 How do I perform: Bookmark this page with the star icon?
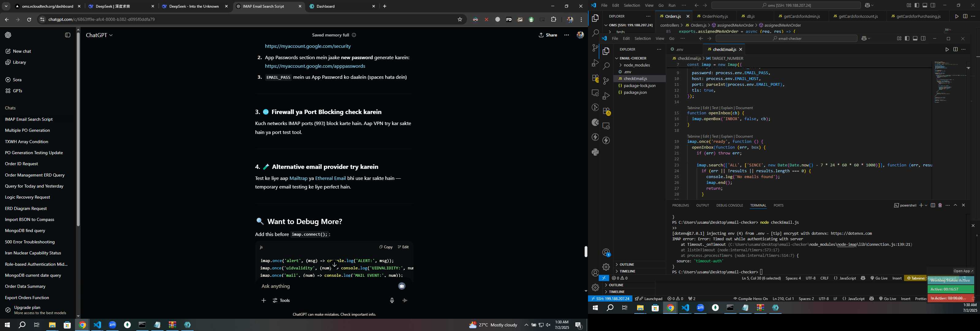click(x=460, y=19)
